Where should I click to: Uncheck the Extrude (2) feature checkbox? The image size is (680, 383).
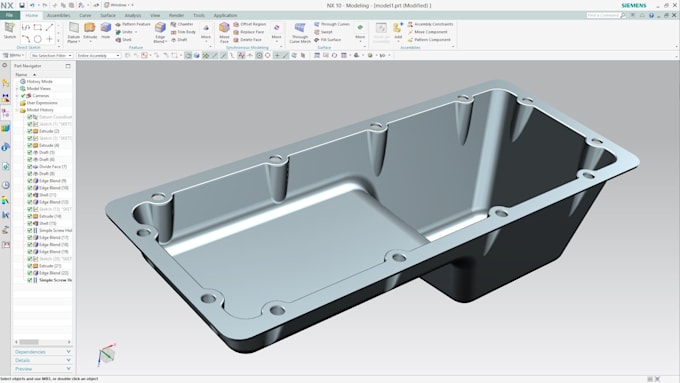point(30,131)
